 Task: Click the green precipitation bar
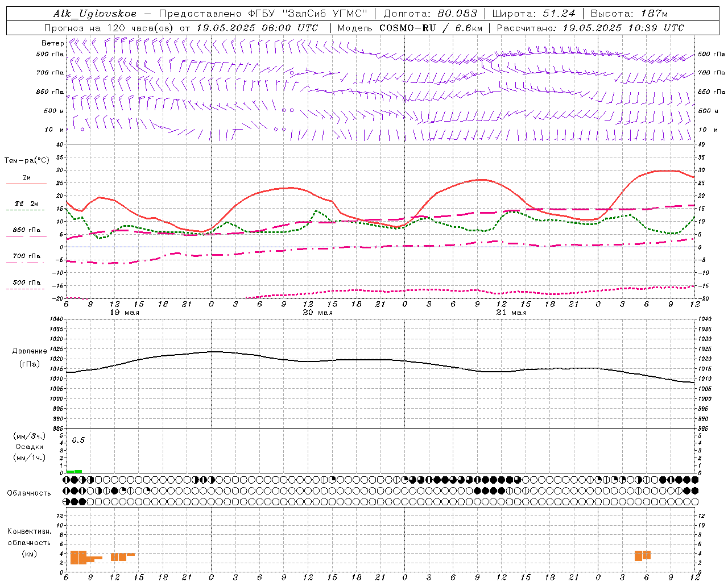74,471
